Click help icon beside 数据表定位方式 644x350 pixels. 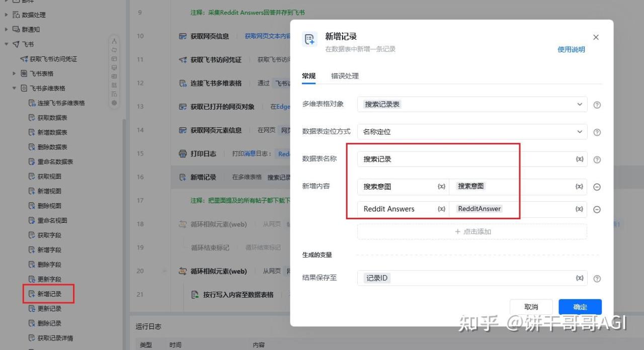tap(597, 132)
